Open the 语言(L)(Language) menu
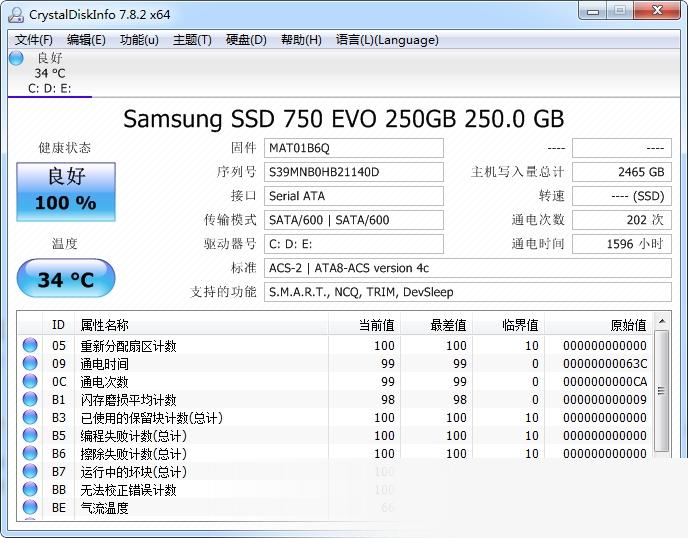Image resolution: width=688 pixels, height=538 pixels. pyautogui.click(x=387, y=40)
